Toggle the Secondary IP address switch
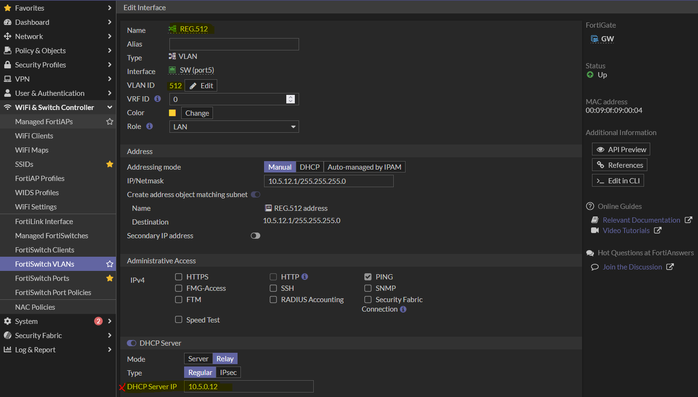This screenshot has height=397, width=698. pyautogui.click(x=256, y=236)
